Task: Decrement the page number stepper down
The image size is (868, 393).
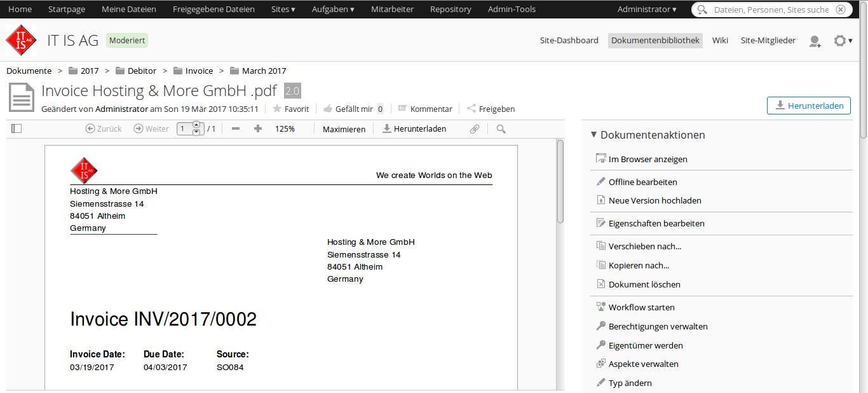Action: coord(196,132)
